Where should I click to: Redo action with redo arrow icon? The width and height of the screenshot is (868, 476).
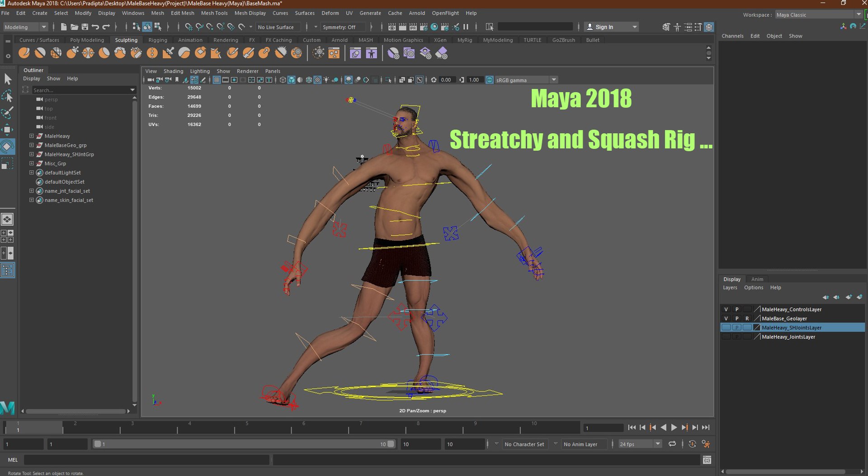(x=106, y=27)
